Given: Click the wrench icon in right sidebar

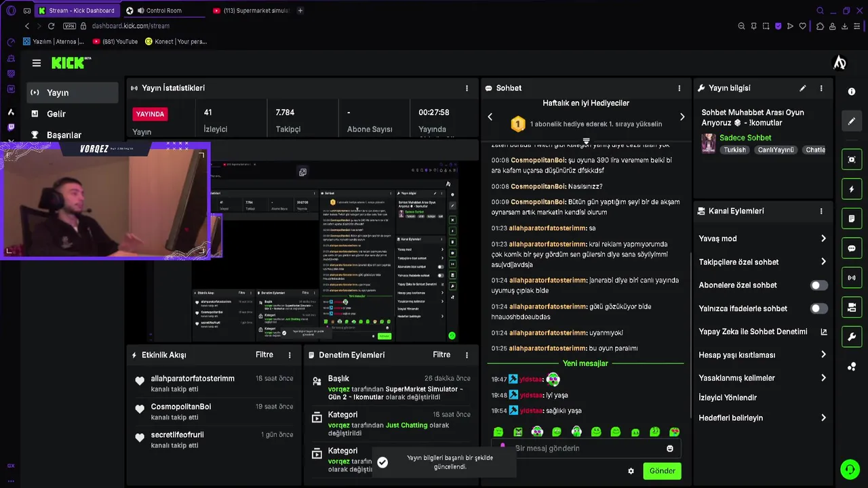Looking at the screenshot, I should click(x=852, y=337).
